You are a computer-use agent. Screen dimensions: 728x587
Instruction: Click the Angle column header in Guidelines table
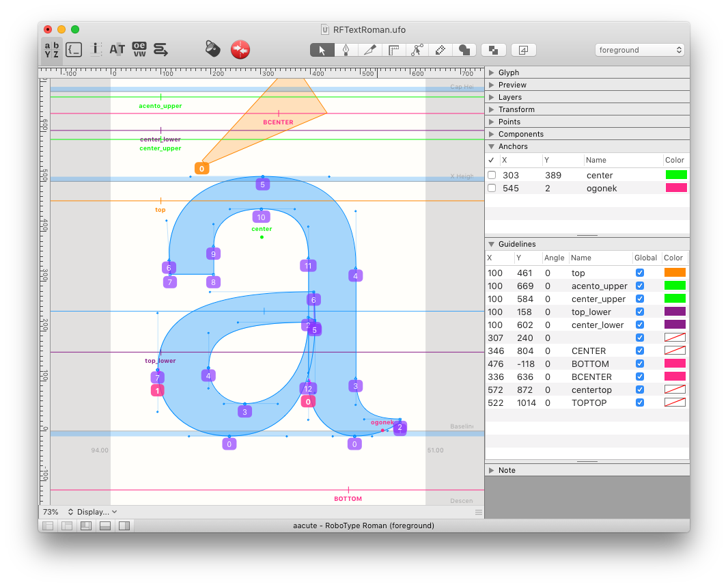(555, 258)
